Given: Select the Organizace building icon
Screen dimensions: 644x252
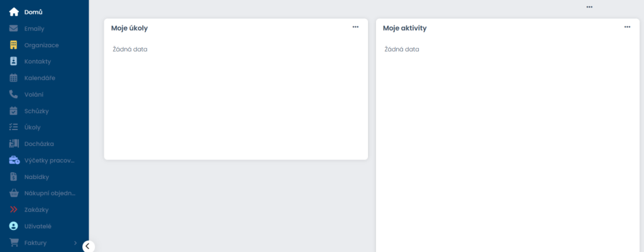Looking at the screenshot, I should 14,45.
